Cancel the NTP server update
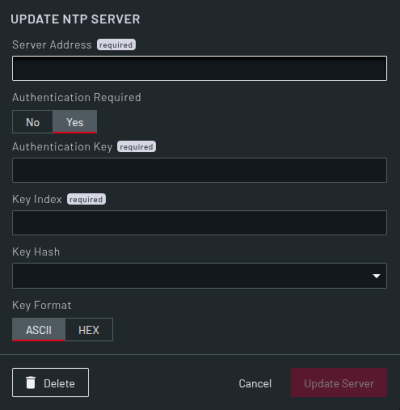Viewport: 400px width, 410px height. [255, 383]
